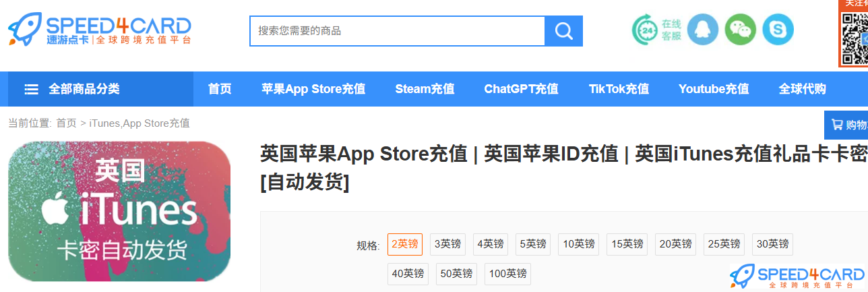Select the 40英镑 denomination

click(x=408, y=274)
